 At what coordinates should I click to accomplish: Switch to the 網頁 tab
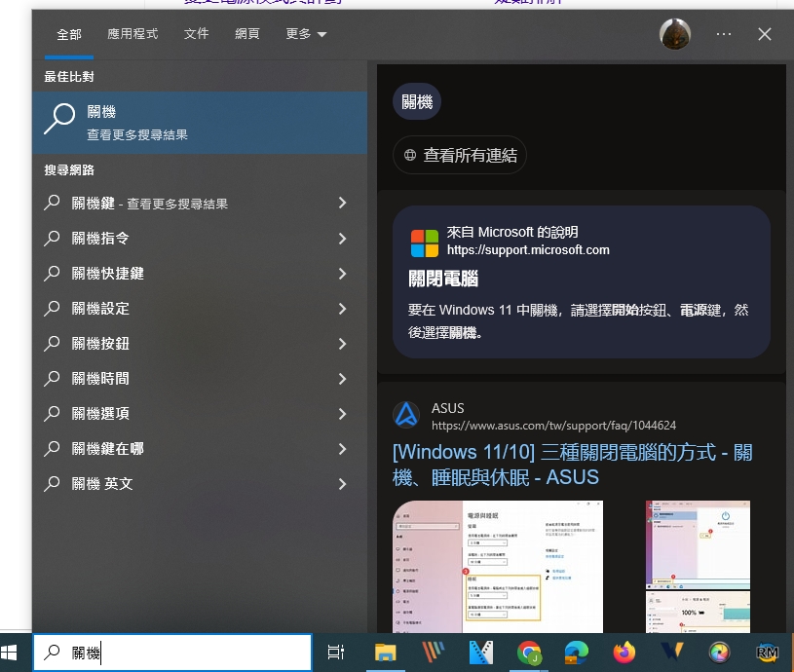pyautogui.click(x=247, y=34)
